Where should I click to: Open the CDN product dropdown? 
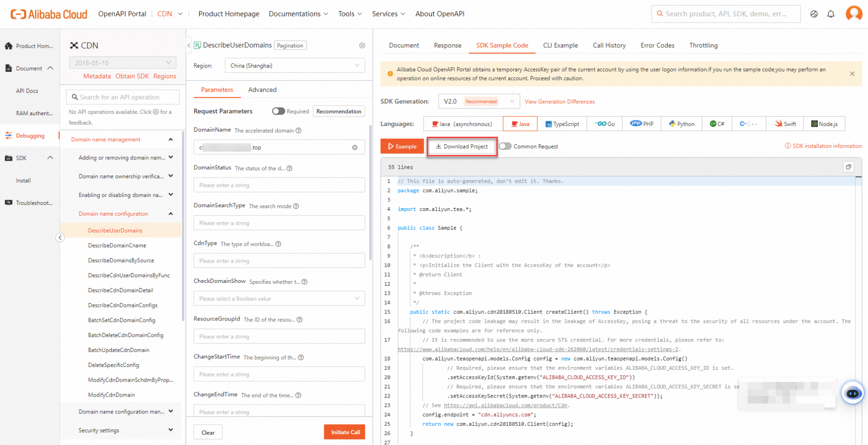point(170,14)
